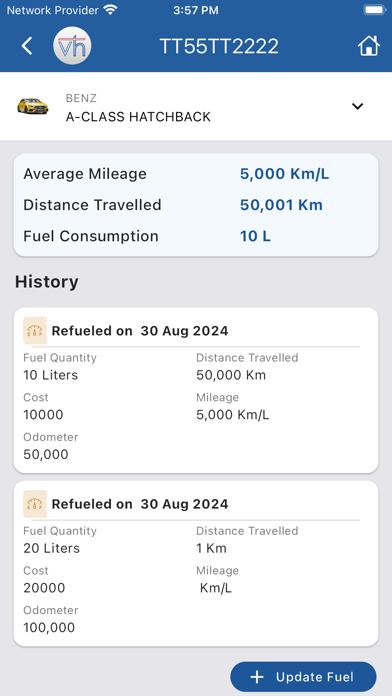Tap the Average Mileage 5,000 Km/L value
The height and width of the screenshot is (696, 392).
pyautogui.click(x=285, y=174)
